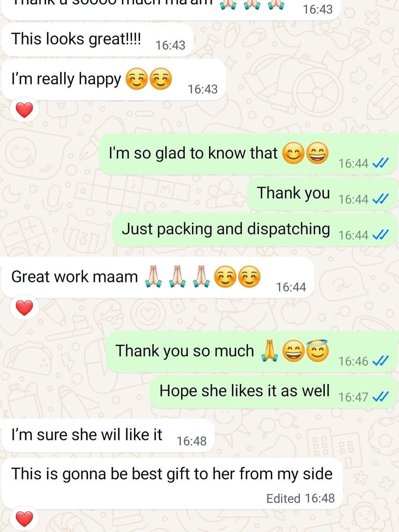Select "I'm sure she wil like it" message

click(x=108, y=436)
